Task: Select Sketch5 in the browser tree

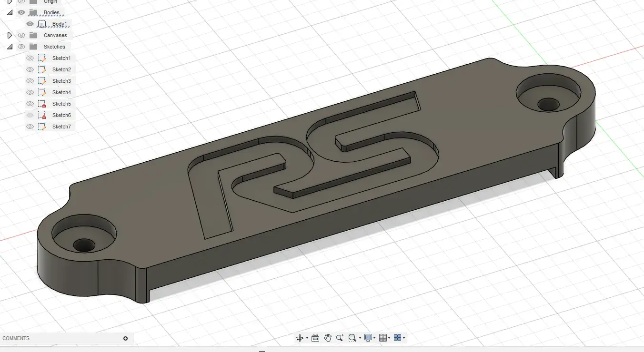Action: coord(61,104)
